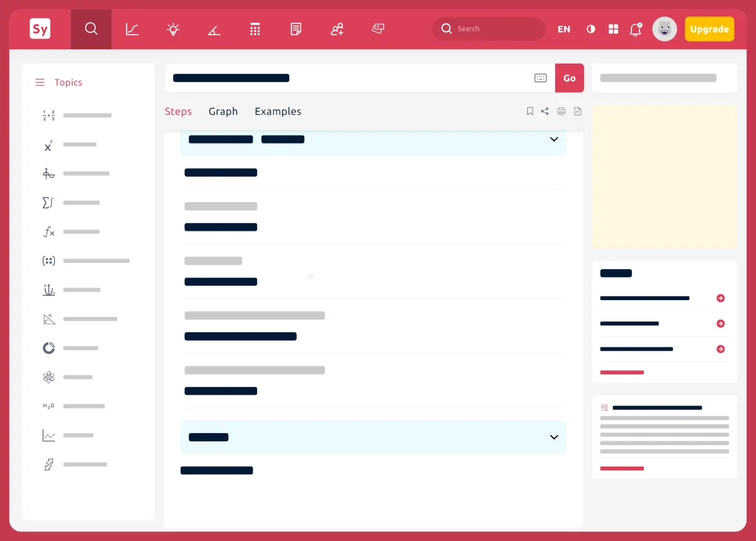Switch to the Examples tab

pyautogui.click(x=278, y=112)
